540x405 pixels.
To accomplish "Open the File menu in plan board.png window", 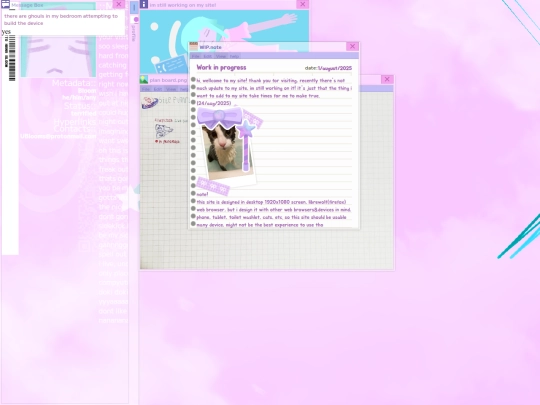I will click(146, 89).
